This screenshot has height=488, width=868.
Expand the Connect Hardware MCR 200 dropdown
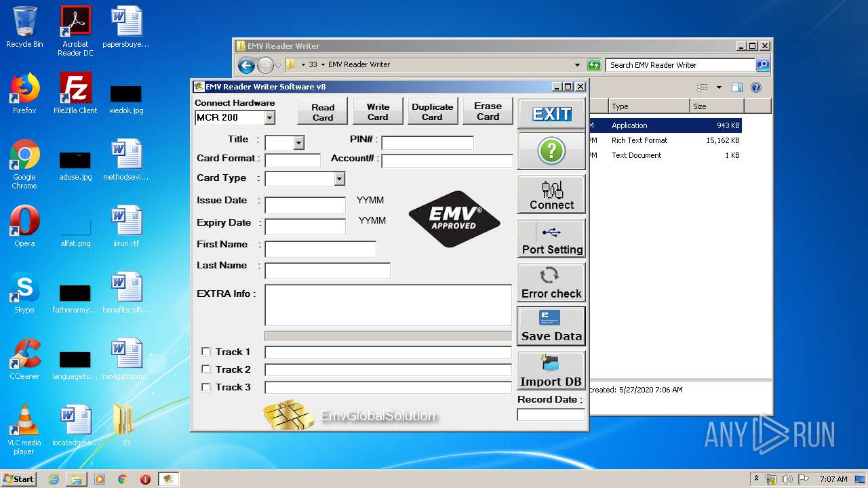(x=270, y=118)
